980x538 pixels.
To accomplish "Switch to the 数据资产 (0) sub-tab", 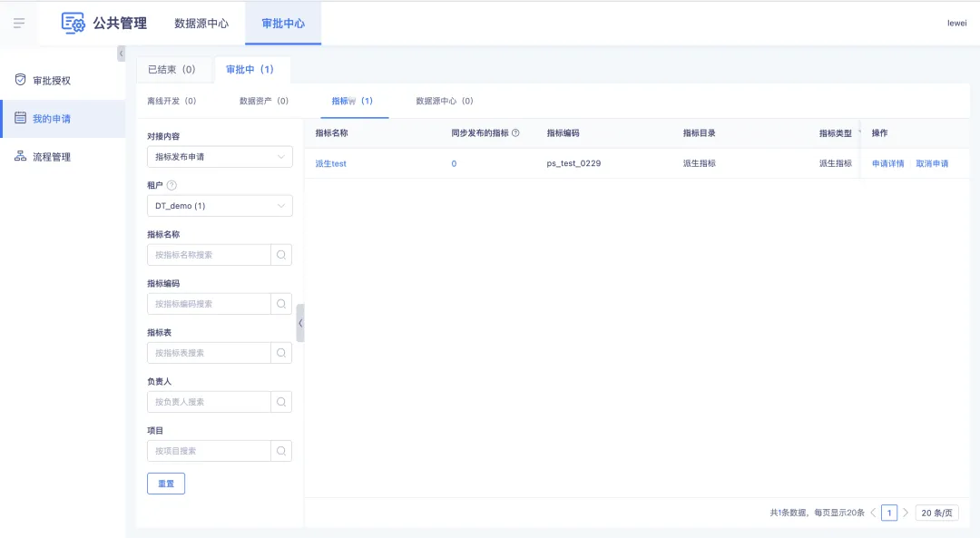I will coord(264,101).
